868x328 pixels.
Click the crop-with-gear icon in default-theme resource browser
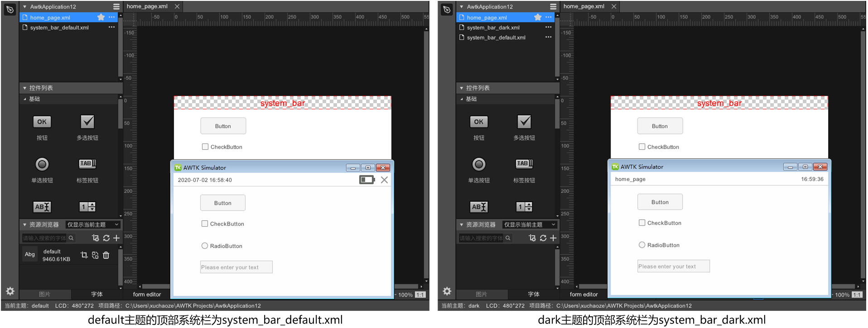click(x=95, y=238)
